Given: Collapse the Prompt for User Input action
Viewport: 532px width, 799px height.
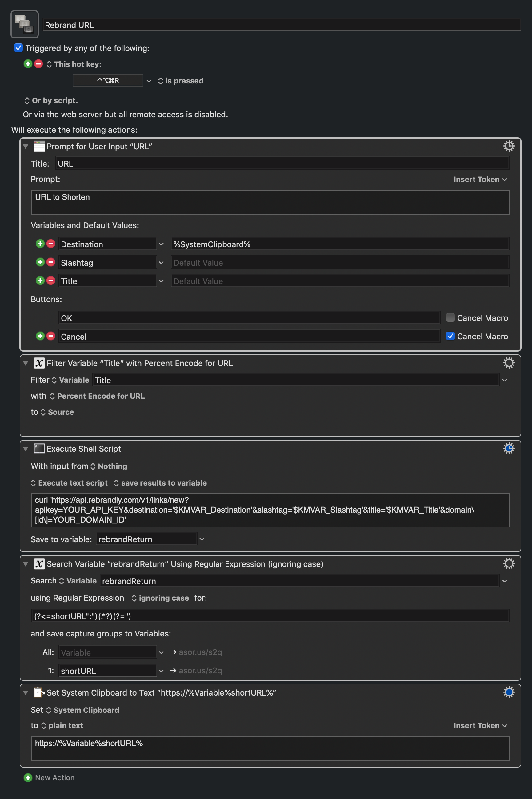Looking at the screenshot, I should click(x=26, y=147).
